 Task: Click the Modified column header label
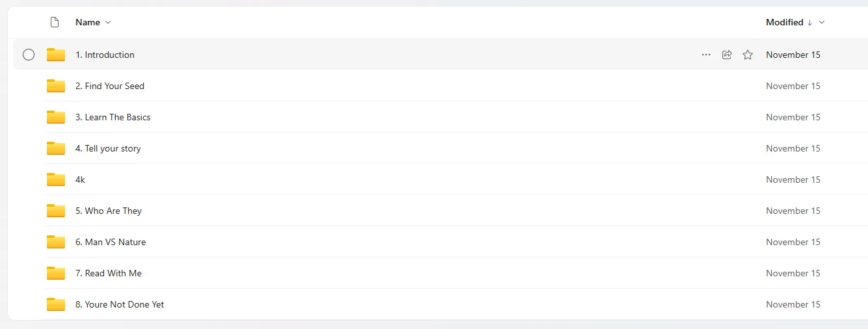tap(784, 22)
